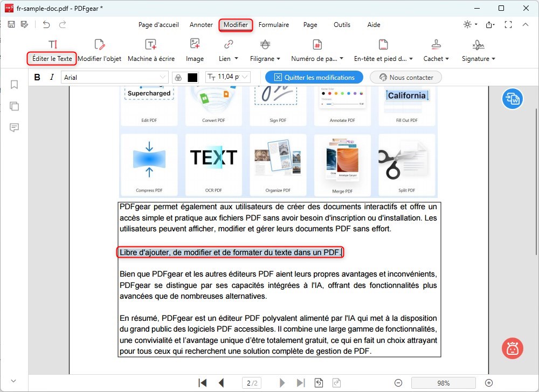Viewport: 539px width, 392px height.
Task: Click the vertical scrollbar of document
Action: tap(536, 182)
